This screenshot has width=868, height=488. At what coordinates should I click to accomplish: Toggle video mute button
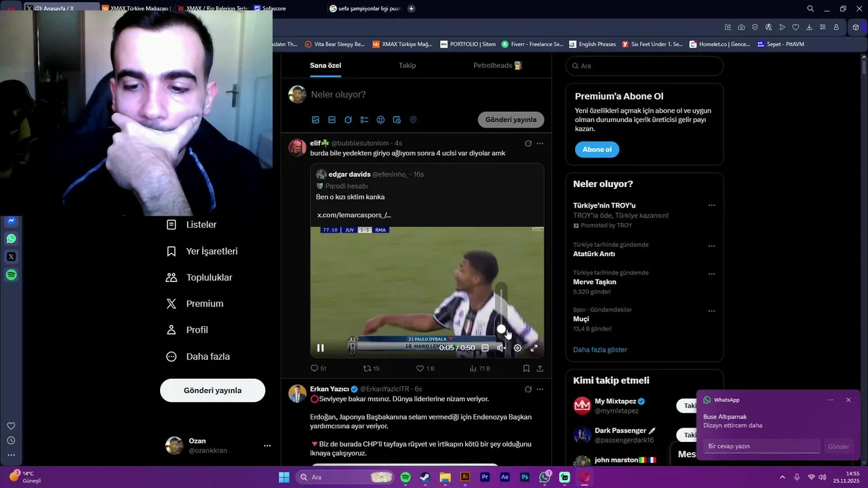[x=501, y=348]
